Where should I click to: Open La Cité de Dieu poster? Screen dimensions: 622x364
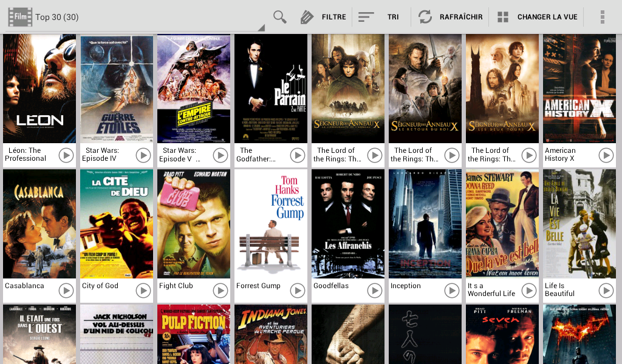[117, 224]
